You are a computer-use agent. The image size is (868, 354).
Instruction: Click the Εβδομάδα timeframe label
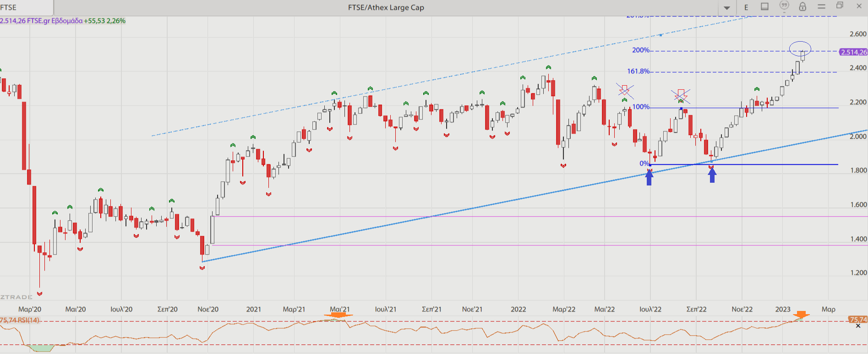click(67, 21)
